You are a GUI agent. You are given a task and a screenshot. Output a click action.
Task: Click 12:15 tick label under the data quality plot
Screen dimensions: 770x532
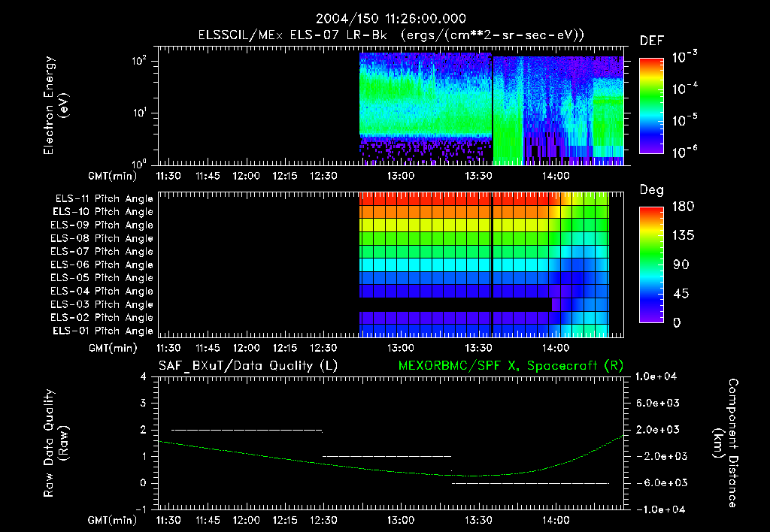click(x=285, y=520)
